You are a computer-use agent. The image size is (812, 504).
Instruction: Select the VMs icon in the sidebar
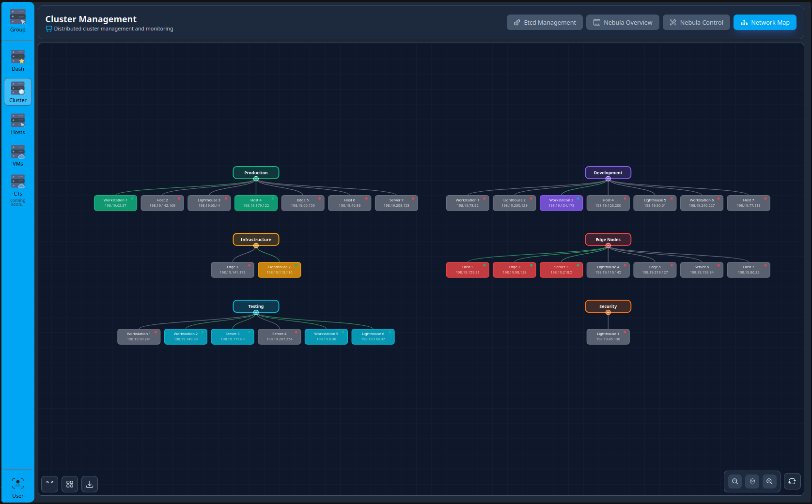(x=17, y=155)
